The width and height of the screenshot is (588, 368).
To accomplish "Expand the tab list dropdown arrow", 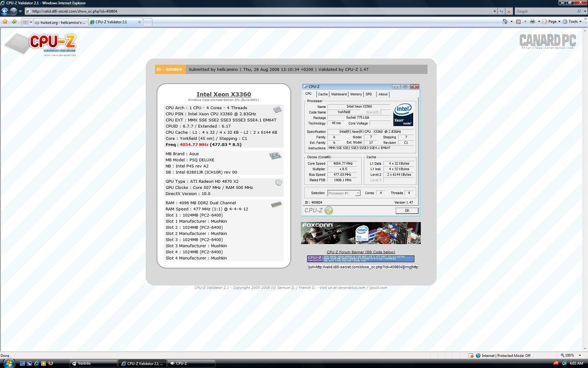I will (x=31, y=22).
